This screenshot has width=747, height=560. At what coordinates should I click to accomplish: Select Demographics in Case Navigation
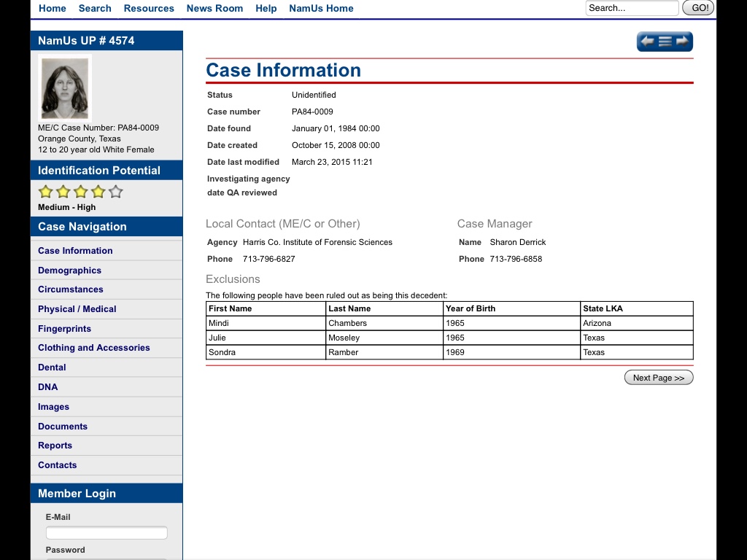click(x=69, y=271)
